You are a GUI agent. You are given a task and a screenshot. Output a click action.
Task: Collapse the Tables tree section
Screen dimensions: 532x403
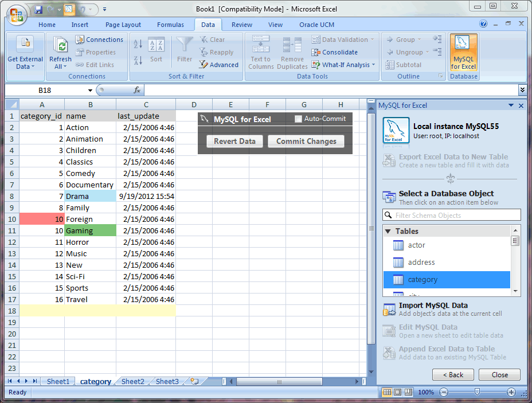[388, 232]
